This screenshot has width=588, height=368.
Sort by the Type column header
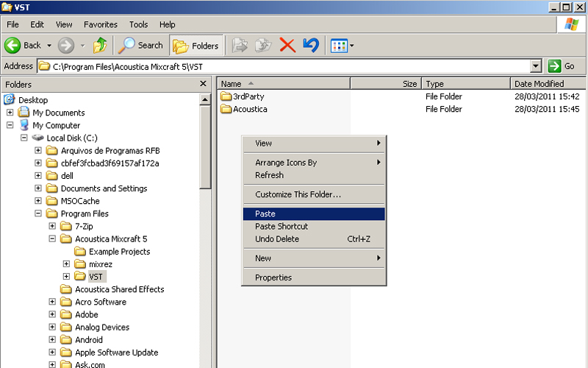[x=466, y=84]
